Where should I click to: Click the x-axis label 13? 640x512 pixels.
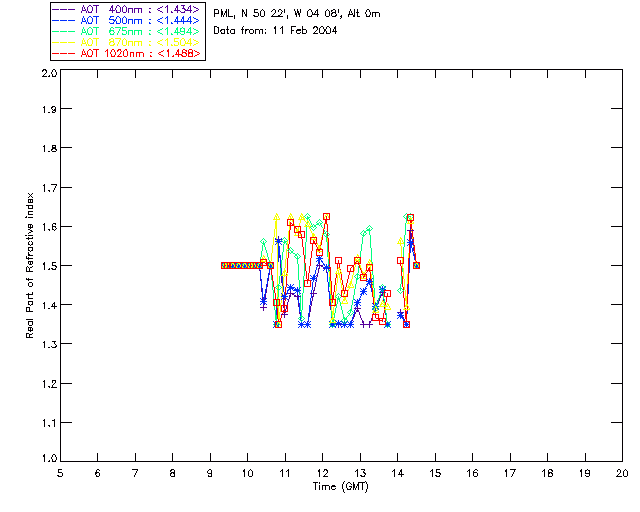tap(360, 473)
